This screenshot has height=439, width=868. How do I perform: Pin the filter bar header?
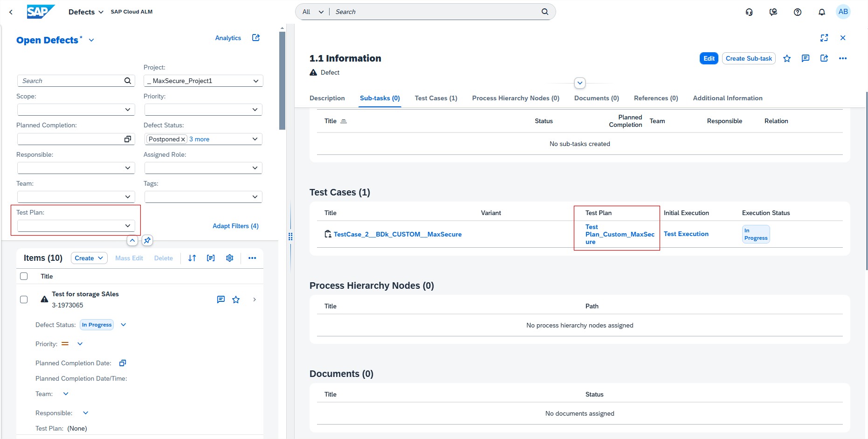(x=147, y=240)
